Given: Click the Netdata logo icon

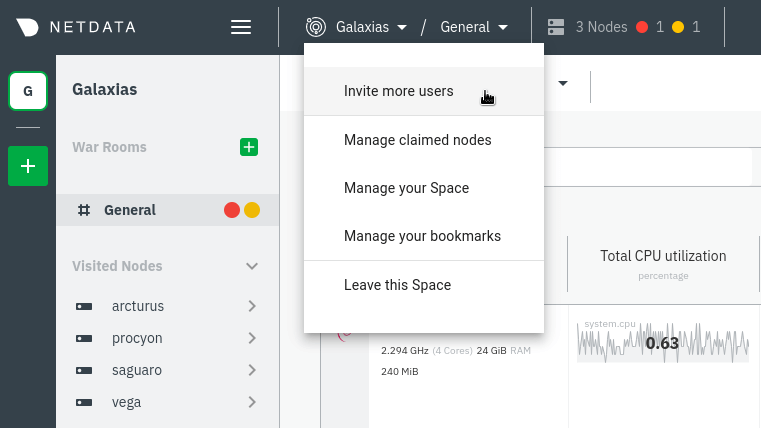Looking at the screenshot, I should (28, 27).
